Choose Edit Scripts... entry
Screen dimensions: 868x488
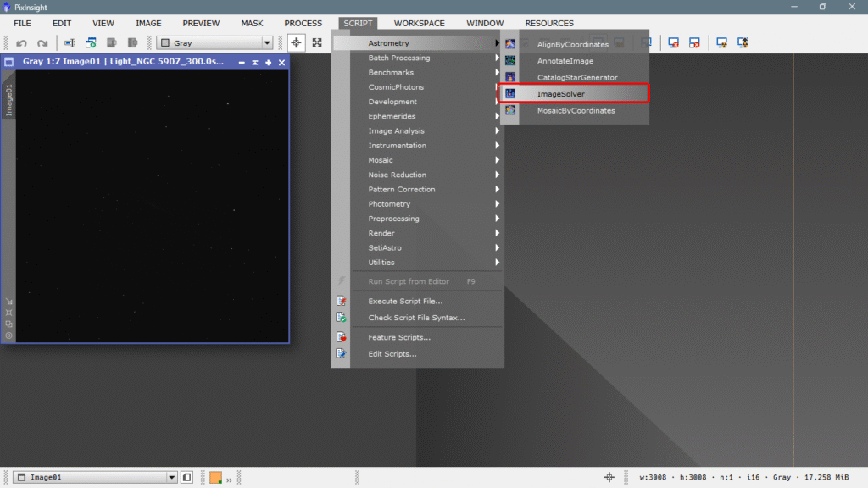click(x=417, y=353)
